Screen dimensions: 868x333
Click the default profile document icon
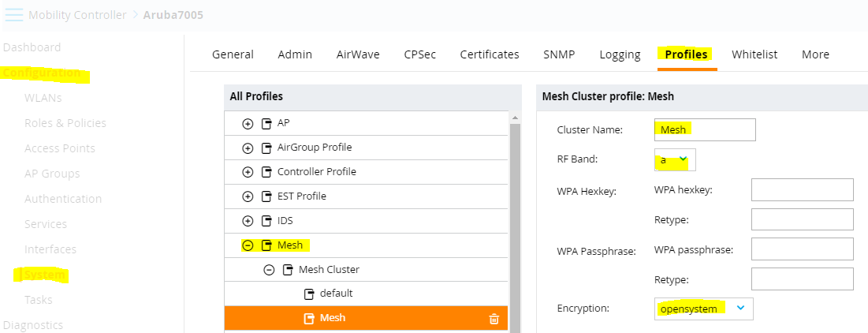310,294
